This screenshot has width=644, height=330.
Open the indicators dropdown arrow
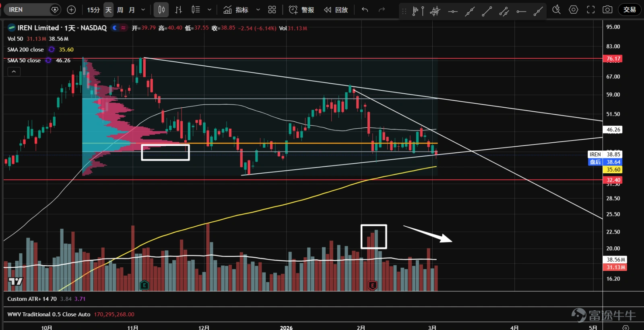pos(258,10)
